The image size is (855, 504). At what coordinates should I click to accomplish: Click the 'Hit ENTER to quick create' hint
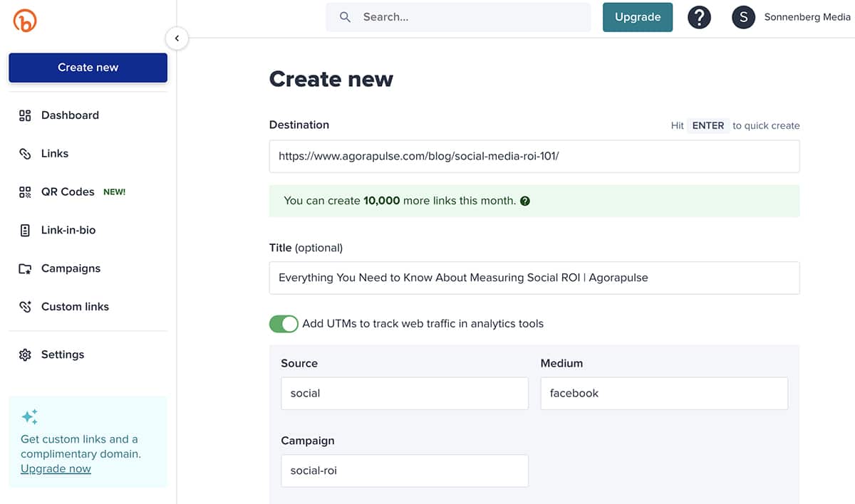735,125
